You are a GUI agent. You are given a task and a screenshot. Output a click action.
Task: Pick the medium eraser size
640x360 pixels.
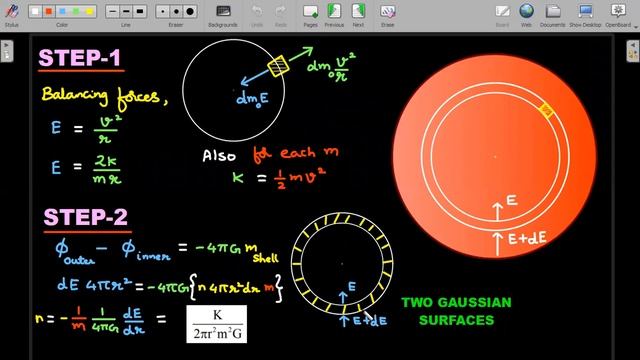(176, 12)
